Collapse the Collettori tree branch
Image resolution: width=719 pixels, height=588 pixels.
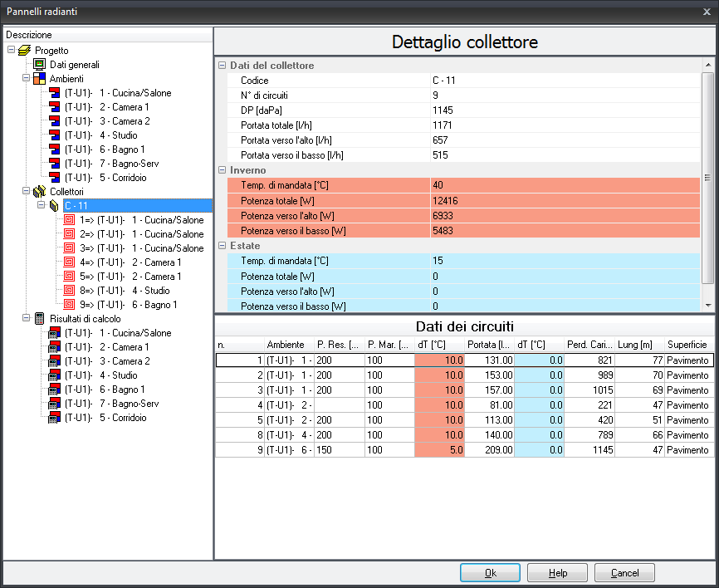coord(27,192)
